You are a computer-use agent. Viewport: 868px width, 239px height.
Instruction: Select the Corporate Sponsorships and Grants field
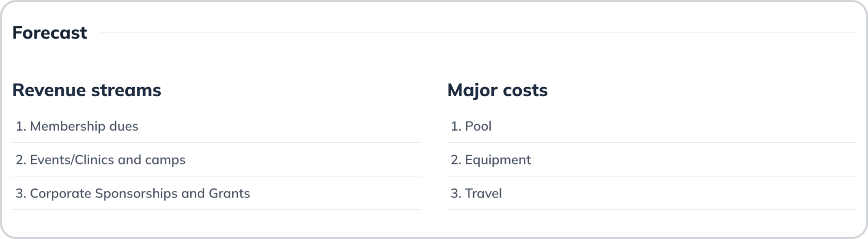pyautogui.click(x=216, y=193)
